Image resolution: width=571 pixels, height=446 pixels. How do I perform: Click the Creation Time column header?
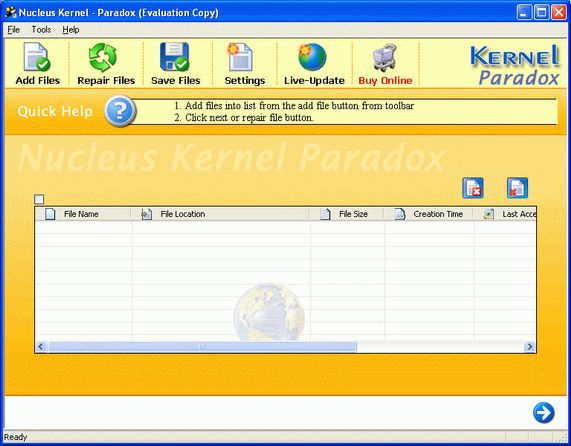(x=428, y=214)
